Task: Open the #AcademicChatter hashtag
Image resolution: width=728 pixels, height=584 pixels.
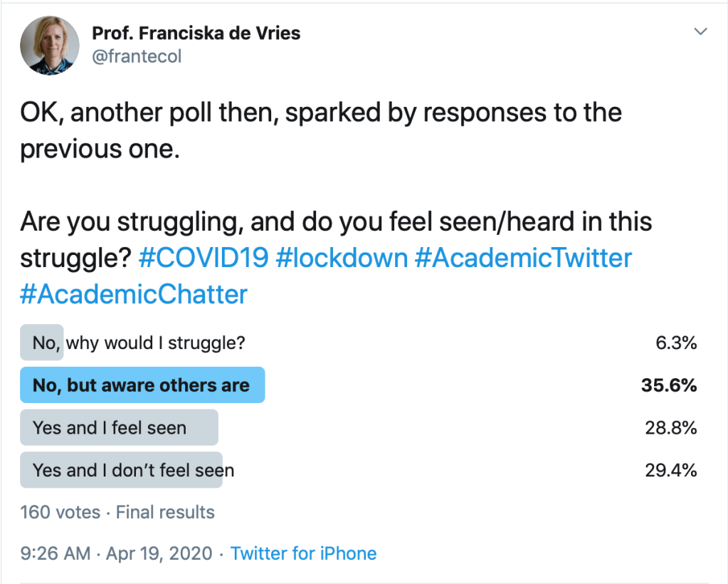Action: coord(134,294)
